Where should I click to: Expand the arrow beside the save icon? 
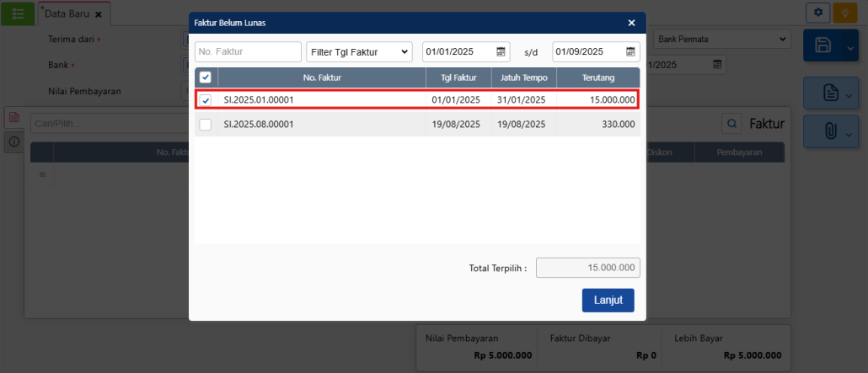coord(849,47)
